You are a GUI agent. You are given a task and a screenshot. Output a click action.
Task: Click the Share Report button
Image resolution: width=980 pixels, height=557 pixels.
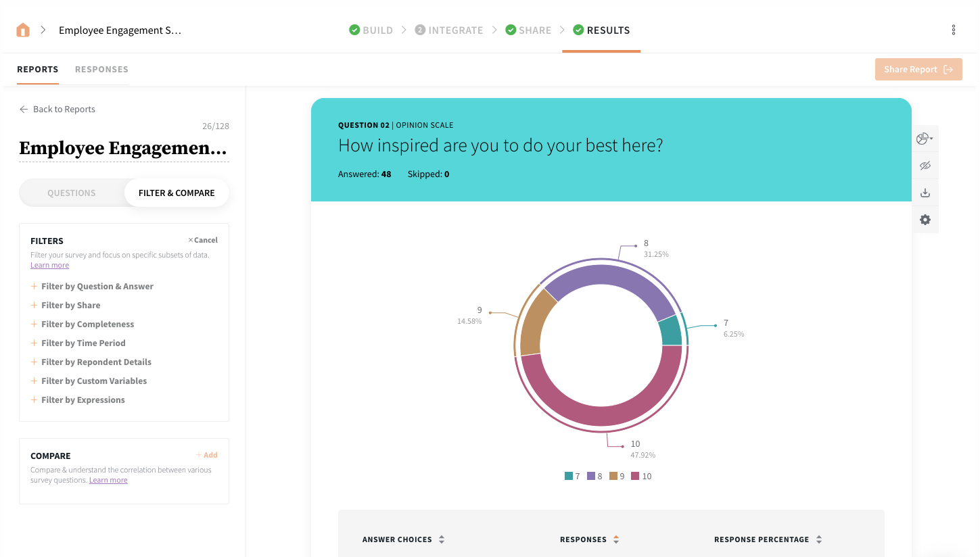tap(918, 69)
